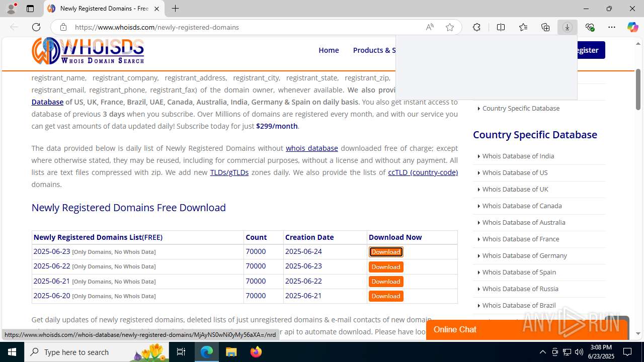Click the browser profile icon

pyautogui.click(x=11, y=9)
